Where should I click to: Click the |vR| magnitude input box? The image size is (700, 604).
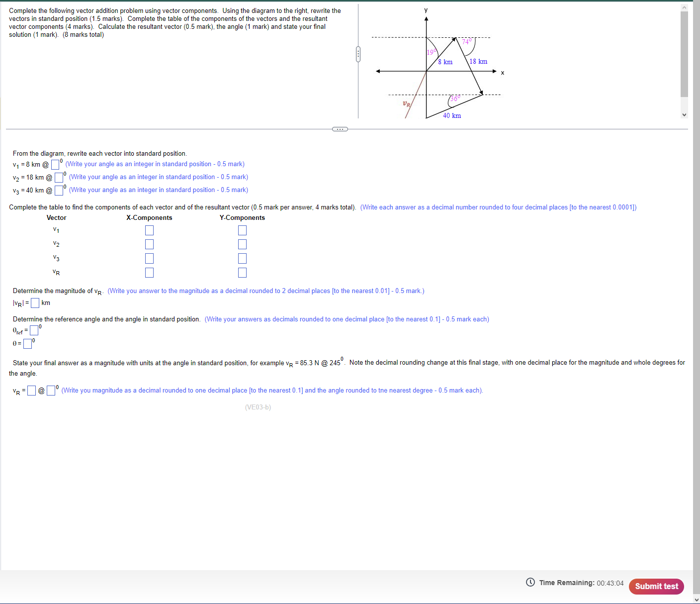(x=35, y=302)
